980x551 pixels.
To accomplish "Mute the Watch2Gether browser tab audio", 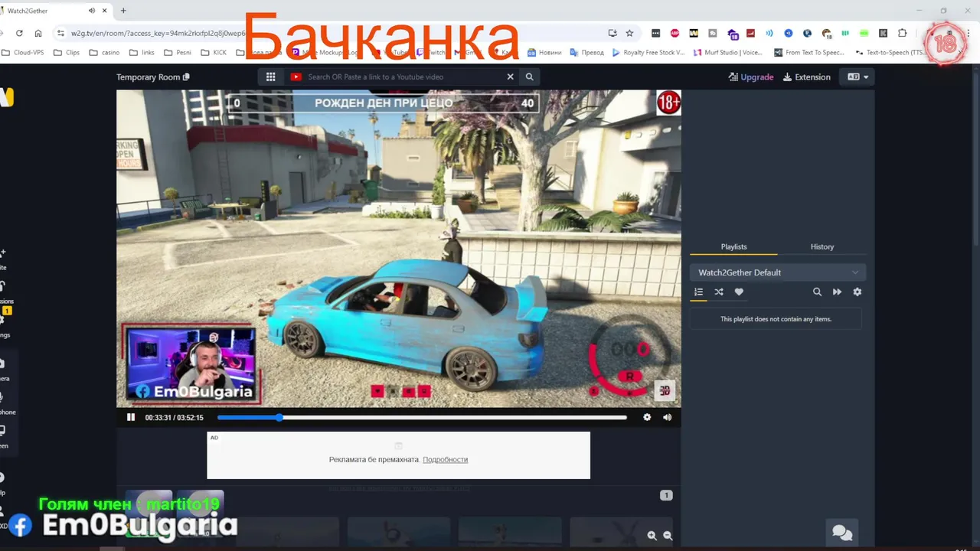I will click(x=92, y=11).
